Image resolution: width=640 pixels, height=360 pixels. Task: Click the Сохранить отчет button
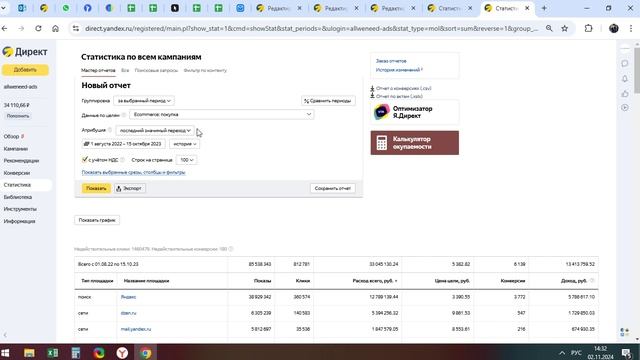333,189
